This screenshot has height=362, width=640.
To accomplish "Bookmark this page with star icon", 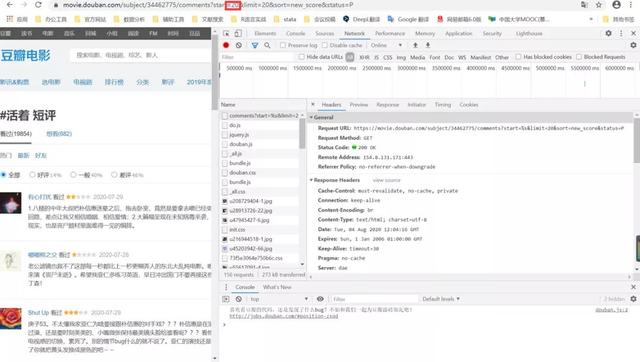I will pyautogui.click(x=599, y=5).
